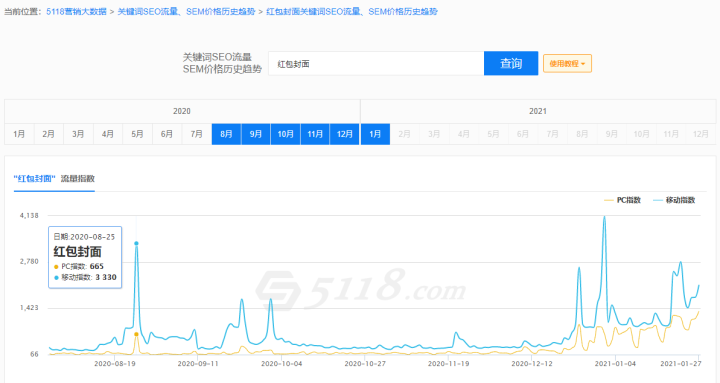Open the 5118营销大数据 breadcrumb link

coord(76,11)
